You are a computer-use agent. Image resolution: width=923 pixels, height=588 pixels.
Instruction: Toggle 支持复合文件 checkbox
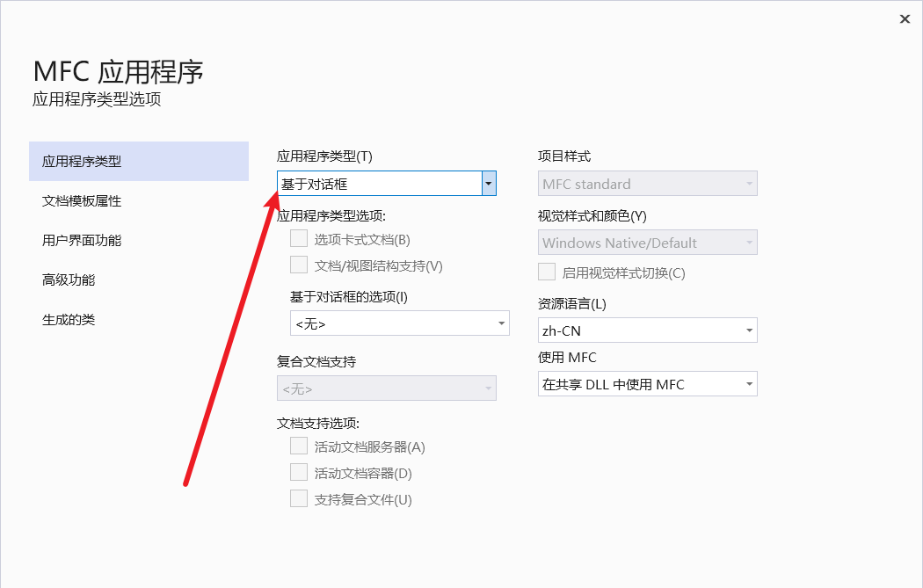(299, 498)
